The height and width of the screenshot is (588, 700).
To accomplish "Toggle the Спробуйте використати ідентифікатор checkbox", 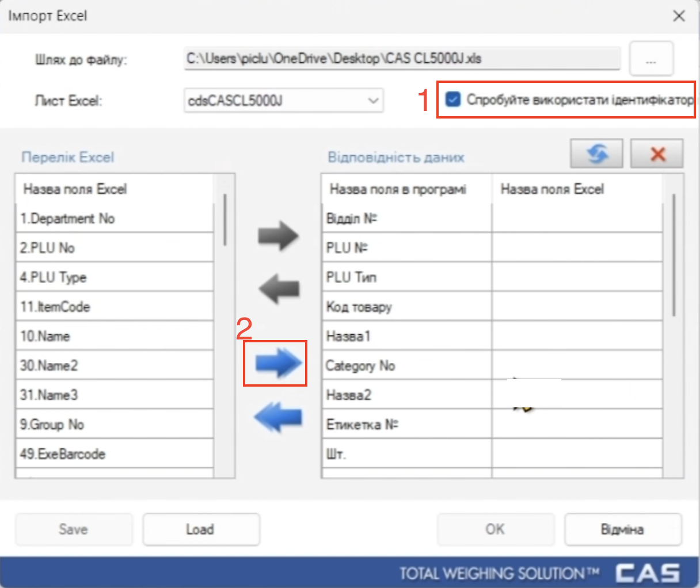I will point(454,100).
